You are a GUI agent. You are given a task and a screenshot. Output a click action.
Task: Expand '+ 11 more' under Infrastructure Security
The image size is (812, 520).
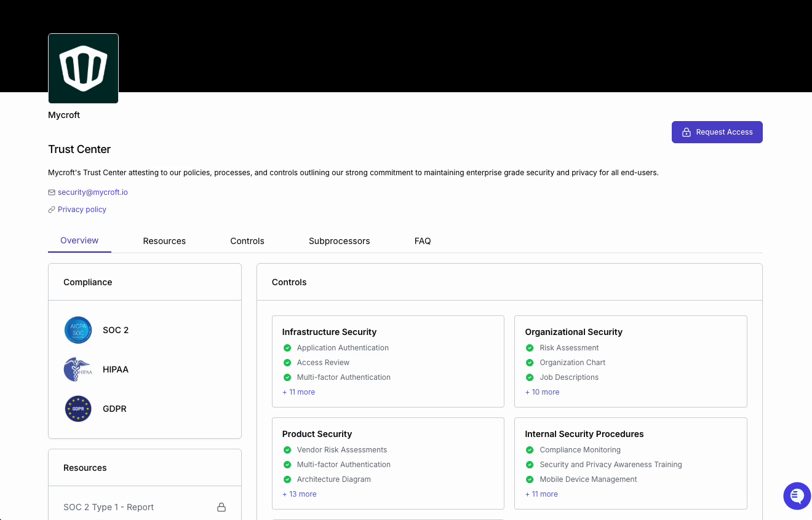pyautogui.click(x=298, y=392)
